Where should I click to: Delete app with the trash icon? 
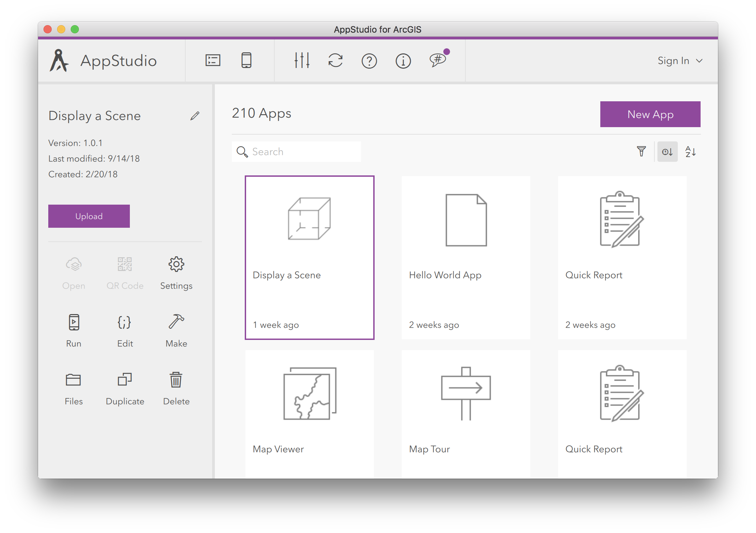pyautogui.click(x=176, y=380)
